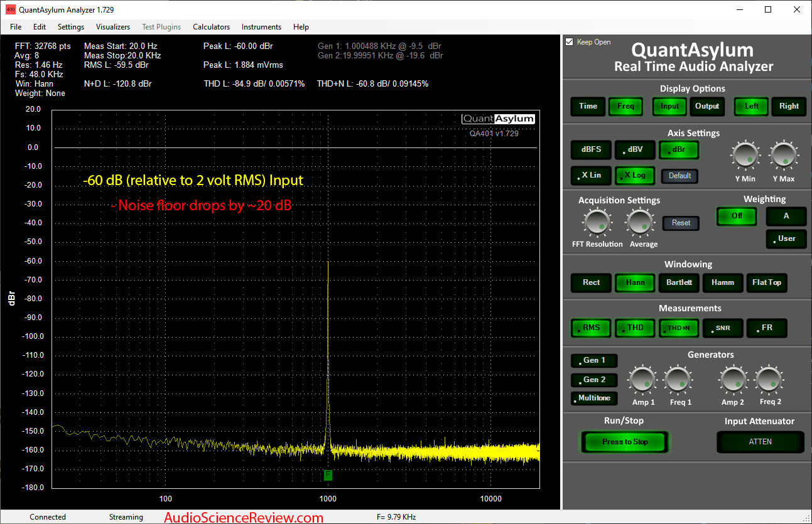812x524 pixels.
Task: Enable the Multitone generator
Action: tap(594, 398)
